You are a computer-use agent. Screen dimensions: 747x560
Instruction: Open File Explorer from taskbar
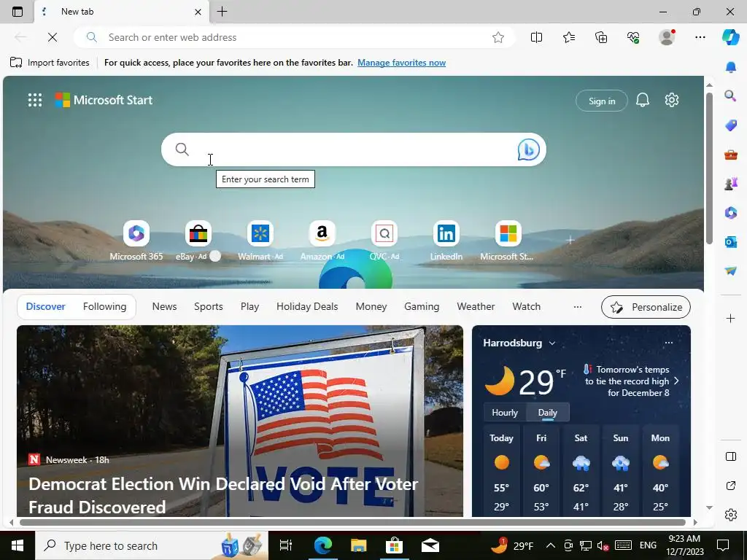click(358, 545)
